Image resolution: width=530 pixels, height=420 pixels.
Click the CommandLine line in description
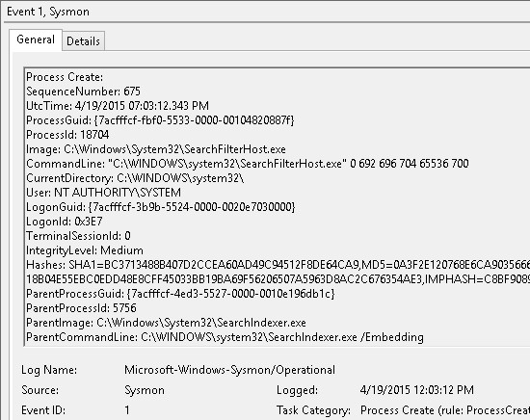(x=248, y=164)
